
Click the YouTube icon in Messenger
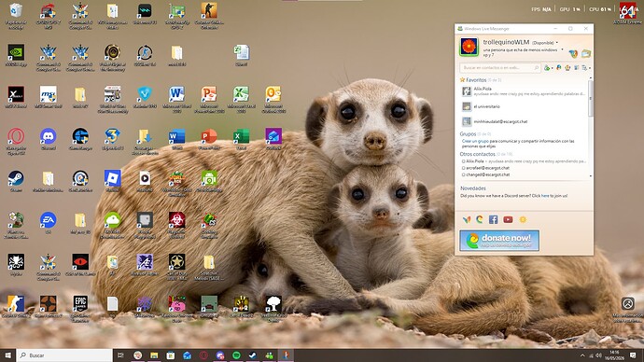(x=508, y=219)
